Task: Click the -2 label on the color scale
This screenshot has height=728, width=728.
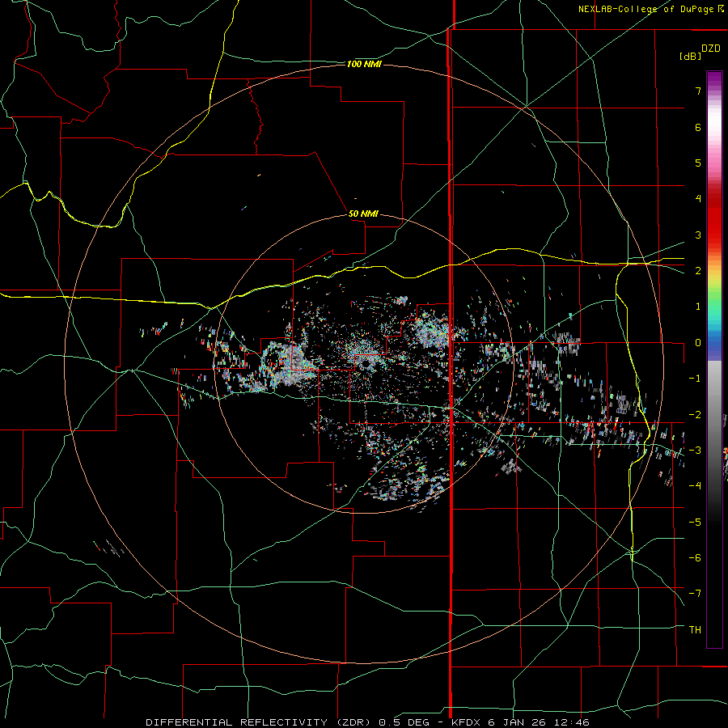Action: [x=695, y=415]
